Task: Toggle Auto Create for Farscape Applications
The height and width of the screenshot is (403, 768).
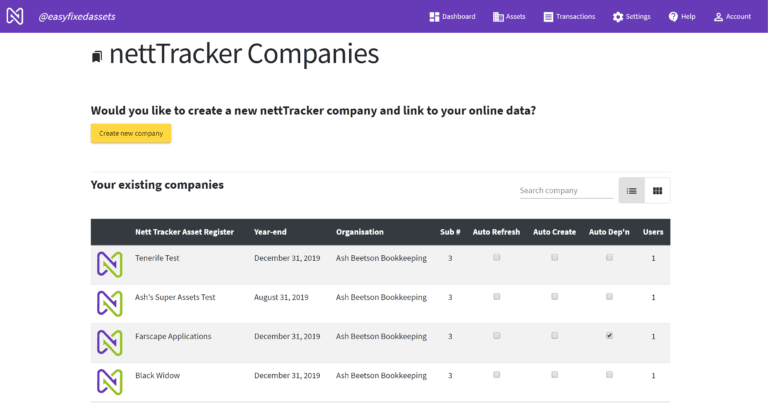Action: (x=554, y=335)
